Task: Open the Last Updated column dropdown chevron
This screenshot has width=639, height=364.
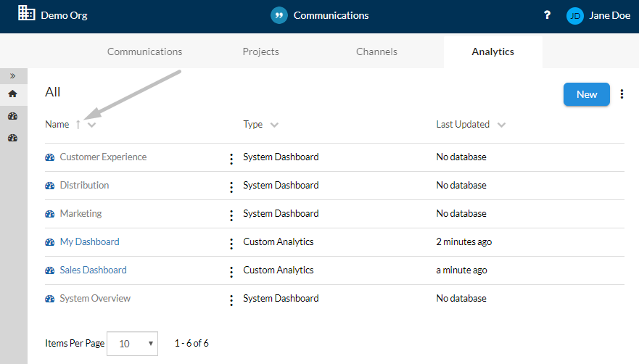Action: tap(501, 125)
